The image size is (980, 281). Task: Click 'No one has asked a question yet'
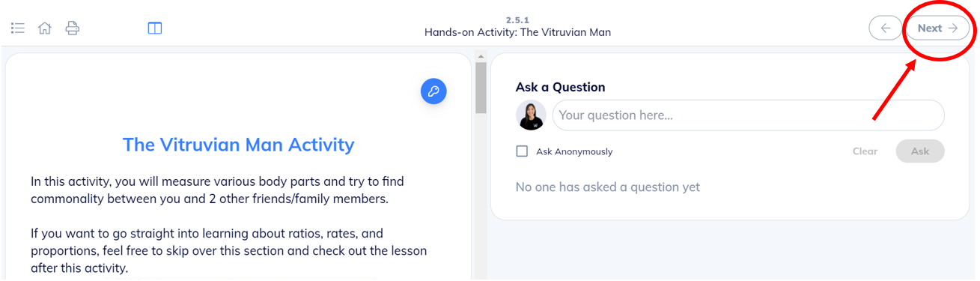[x=608, y=187]
